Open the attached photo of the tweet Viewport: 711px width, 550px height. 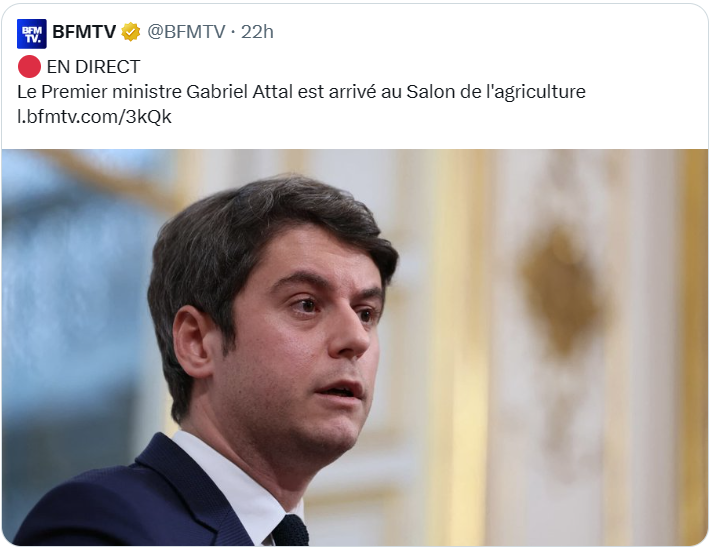pyautogui.click(x=355, y=347)
